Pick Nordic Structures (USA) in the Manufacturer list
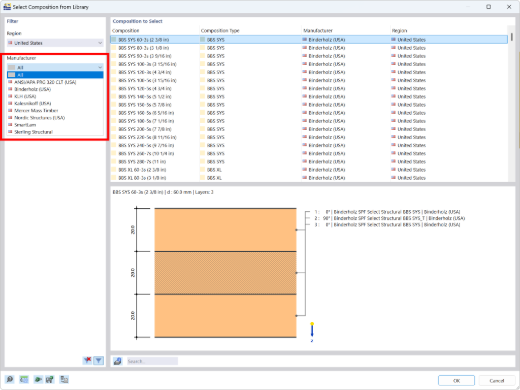 point(55,118)
